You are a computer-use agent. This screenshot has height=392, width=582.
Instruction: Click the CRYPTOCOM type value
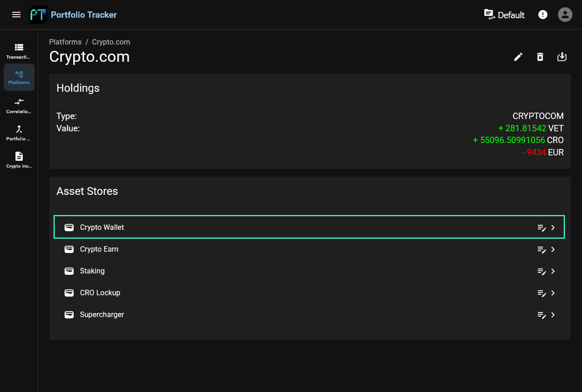(x=538, y=116)
